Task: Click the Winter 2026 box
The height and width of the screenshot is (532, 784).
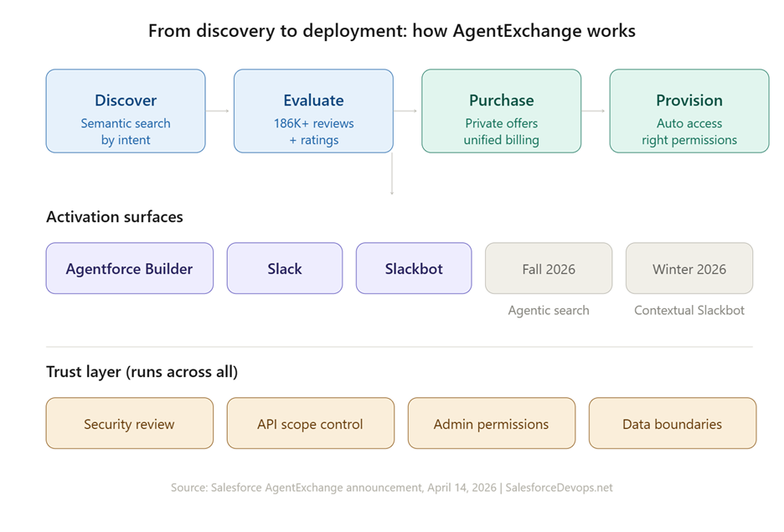Action: click(x=689, y=268)
